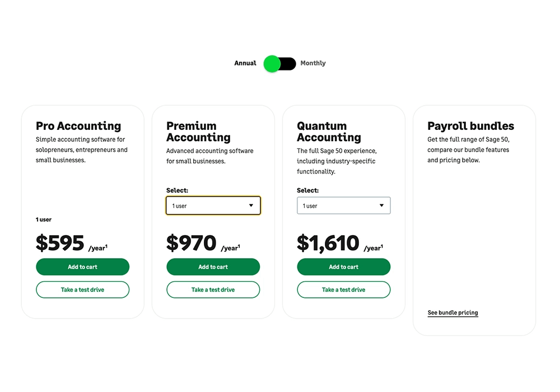The width and height of the screenshot is (560, 392).
Task: Take a test drive of Premium Accounting
Action: click(x=213, y=290)
